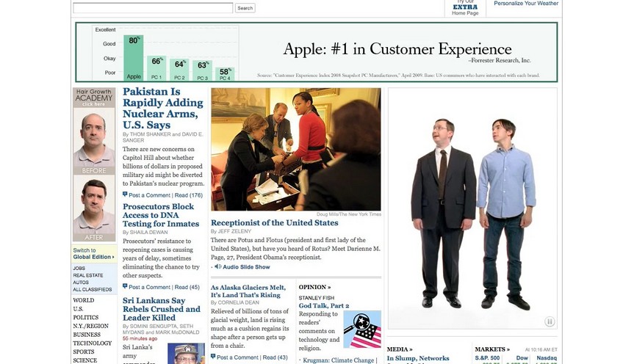
Task: Click comment bubble icon under Alaska Glaciers article
Action: tap(213, 357)
